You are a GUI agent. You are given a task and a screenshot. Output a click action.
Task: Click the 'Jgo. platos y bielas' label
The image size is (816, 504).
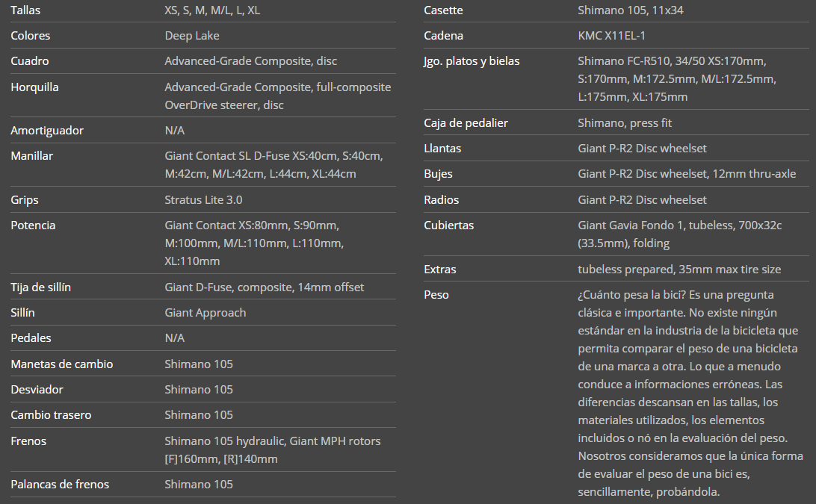pyautogui.click(x=472, y=61)
